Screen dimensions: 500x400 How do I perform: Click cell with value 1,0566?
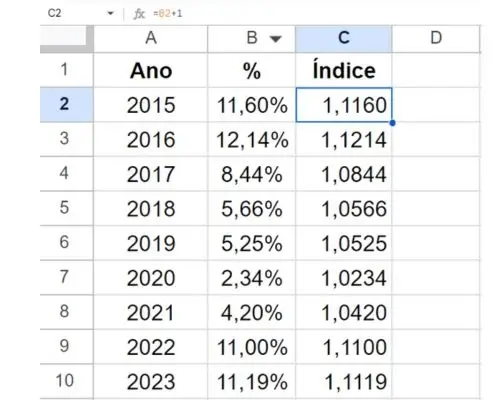pos(344,208)
